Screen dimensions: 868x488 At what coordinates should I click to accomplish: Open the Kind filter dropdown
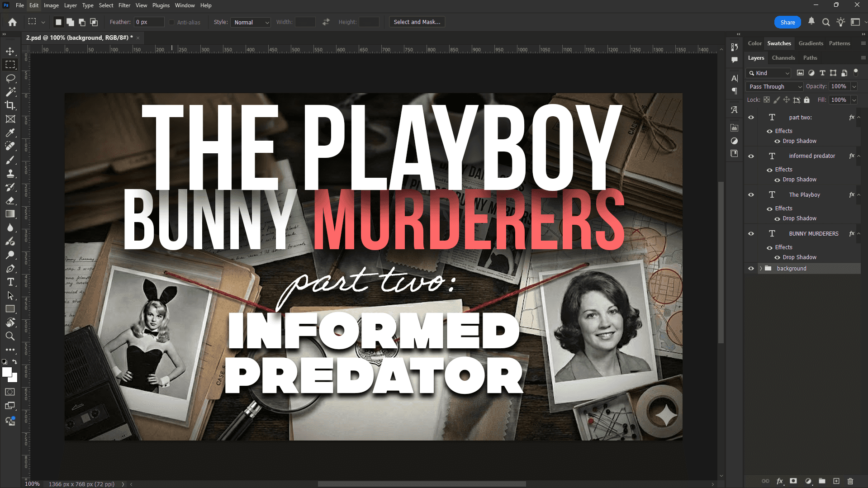(x=768, y=73)
